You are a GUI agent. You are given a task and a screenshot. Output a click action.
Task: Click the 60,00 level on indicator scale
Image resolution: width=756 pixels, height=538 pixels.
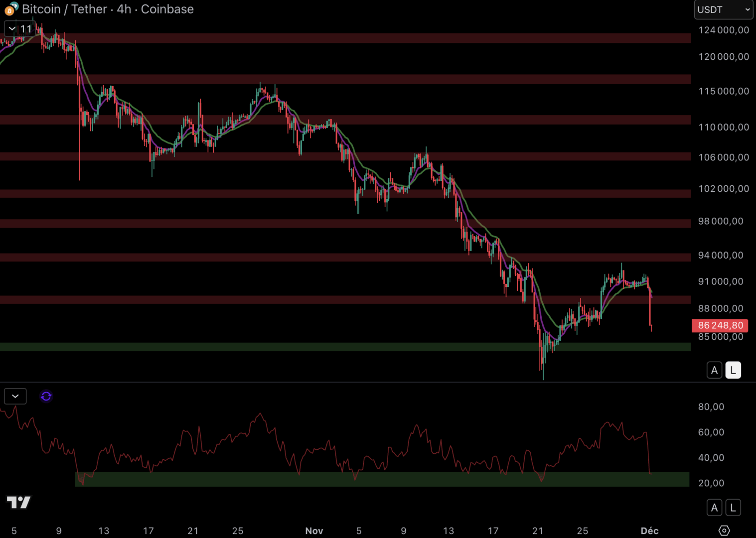pos(711,432)
